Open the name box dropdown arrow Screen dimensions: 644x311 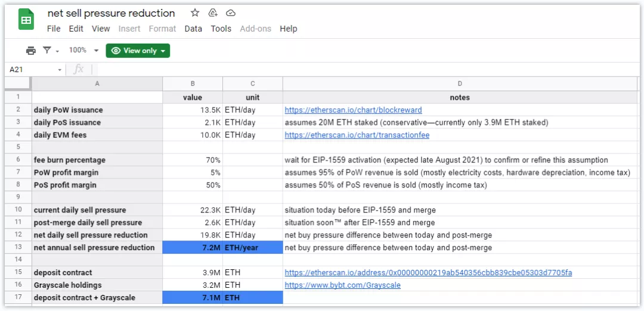pos(60,70)
